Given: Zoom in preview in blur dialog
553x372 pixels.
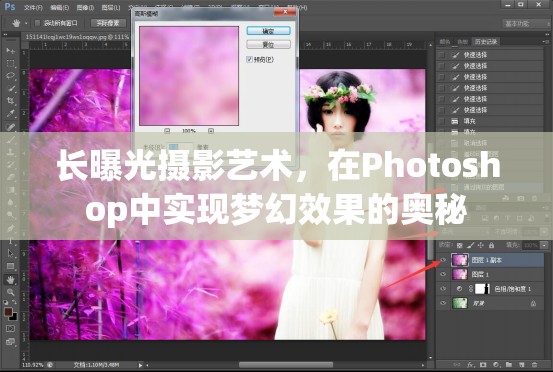Looking at the screenshot, I should tap(211, 131).
